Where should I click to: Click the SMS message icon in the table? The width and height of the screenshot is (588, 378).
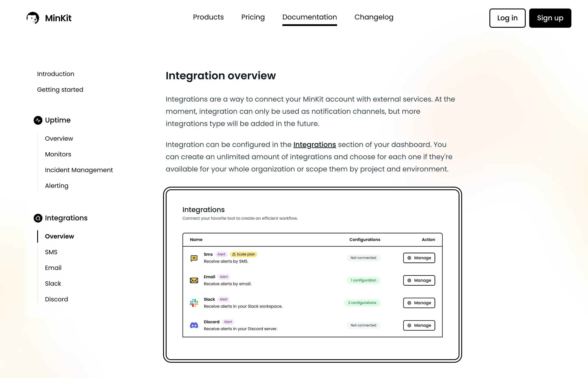[x=194, y=258]
